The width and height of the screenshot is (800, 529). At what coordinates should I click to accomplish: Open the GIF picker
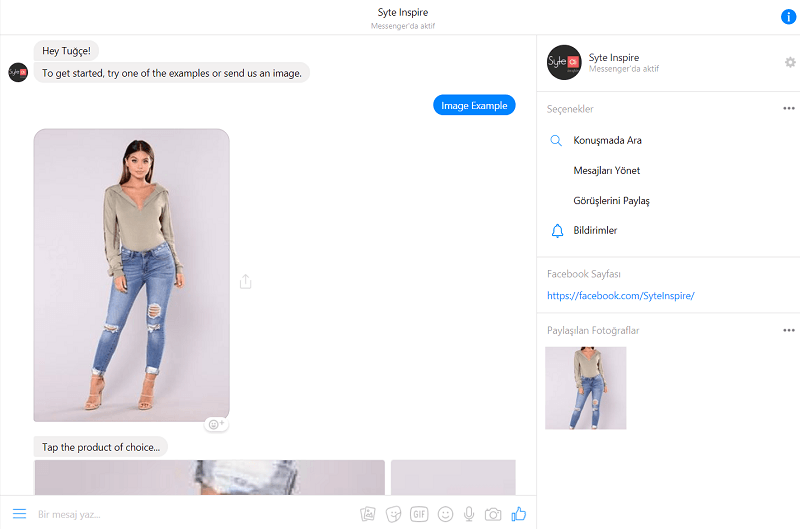click(419, 514)
